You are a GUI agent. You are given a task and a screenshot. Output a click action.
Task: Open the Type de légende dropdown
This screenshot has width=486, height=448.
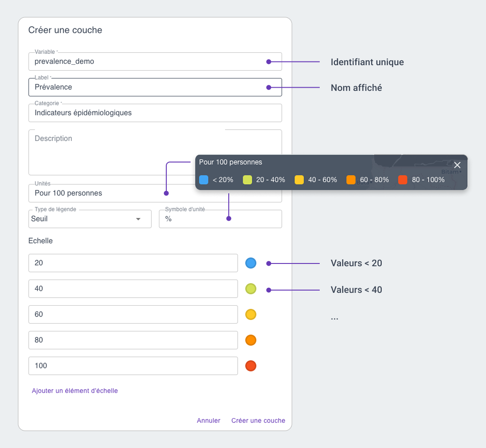coord(90,219)
